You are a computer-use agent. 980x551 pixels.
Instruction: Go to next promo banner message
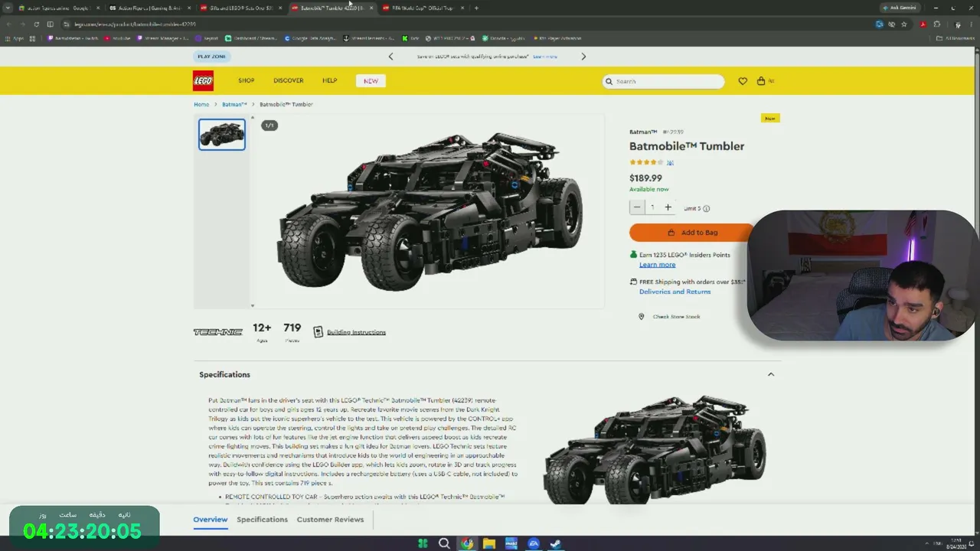point(583,57)
